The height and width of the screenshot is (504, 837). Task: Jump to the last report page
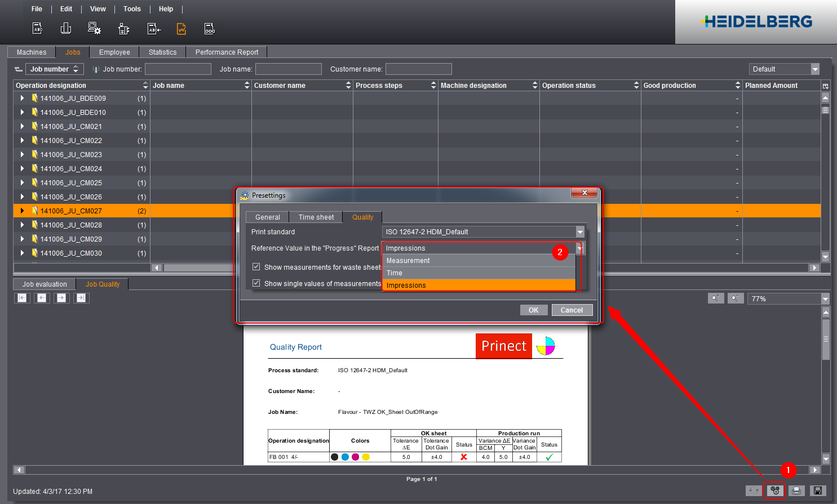click(81, 298)
